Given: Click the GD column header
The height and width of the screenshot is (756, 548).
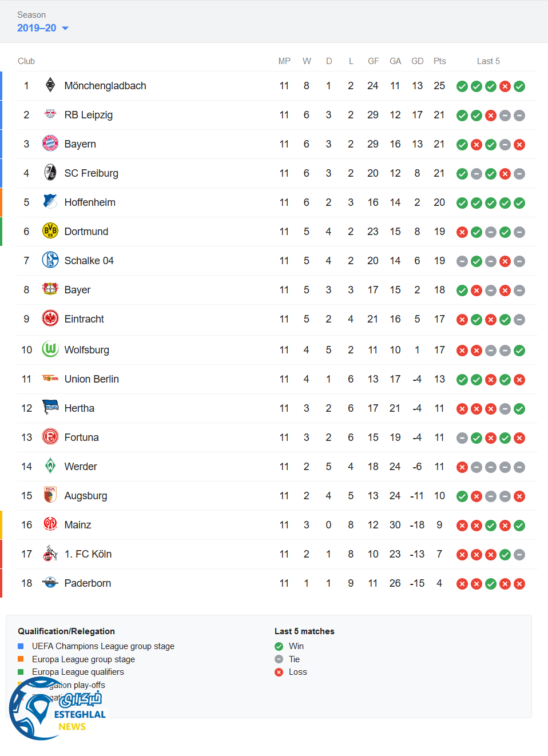Looking at the screenshot, I should click(x=418, y=61).
